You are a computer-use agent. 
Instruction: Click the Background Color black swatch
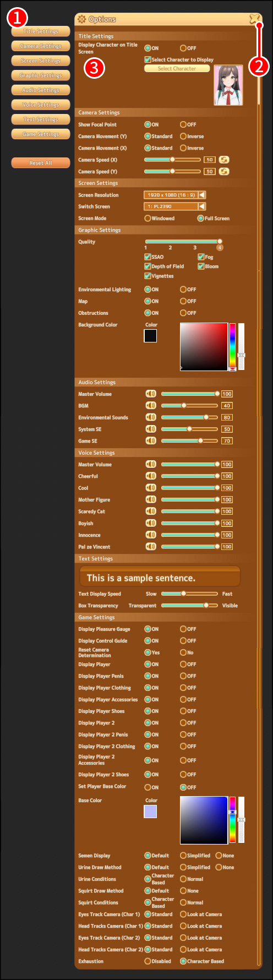click(x=150, y=336)
